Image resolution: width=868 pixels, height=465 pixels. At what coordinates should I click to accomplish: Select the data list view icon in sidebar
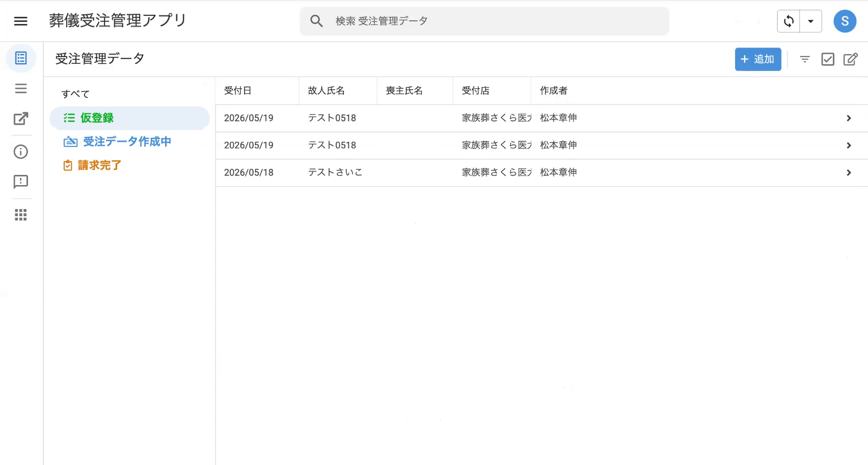pyautogui.click(x=21, y=58)
